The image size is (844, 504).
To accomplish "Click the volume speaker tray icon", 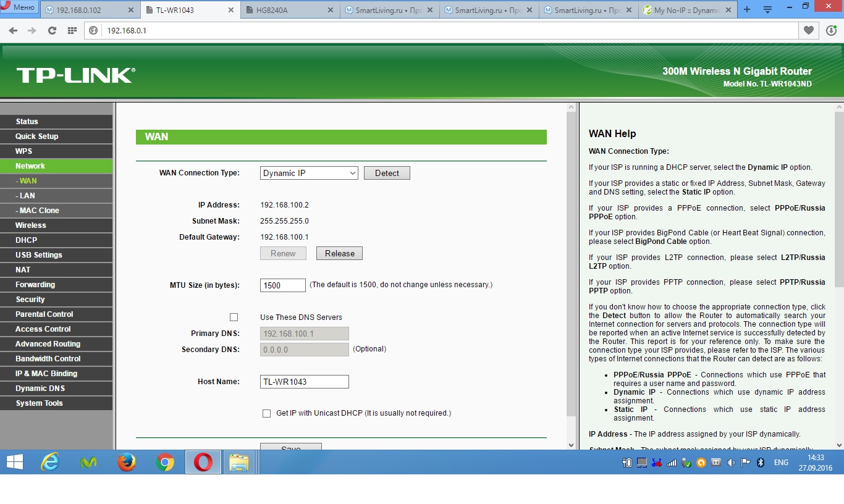I will click(x=731, y=462).
